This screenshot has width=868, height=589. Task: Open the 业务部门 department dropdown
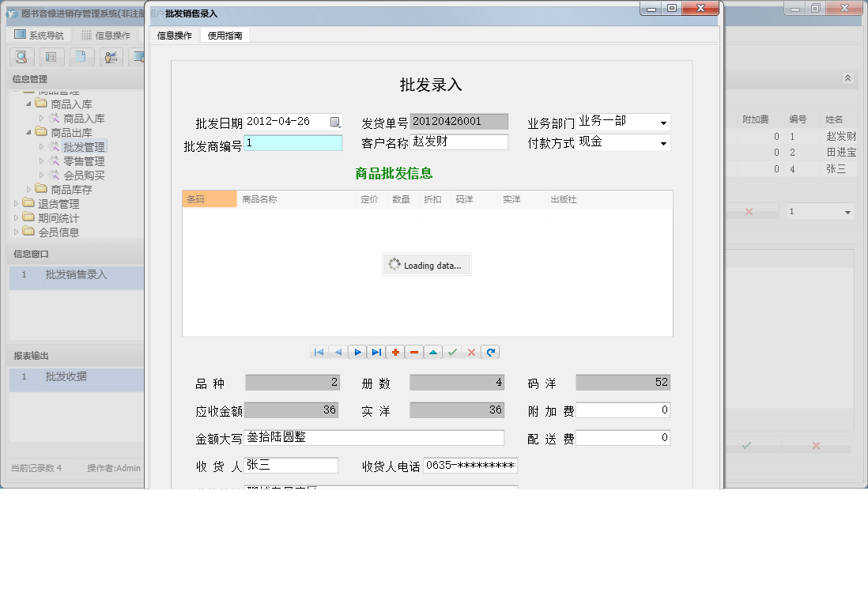coord(662,122)
